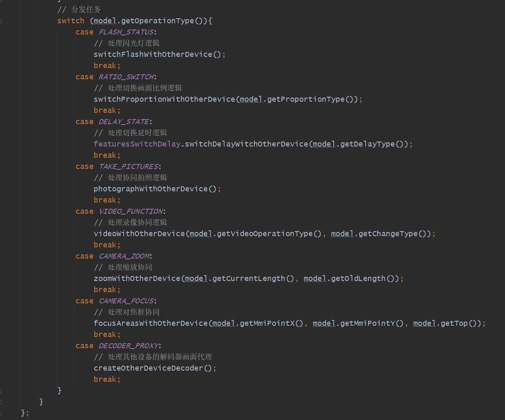Click the CAMERA_FOCUS case constant
The height and width of the screenshot is (420, 505).
pos(126,301)
